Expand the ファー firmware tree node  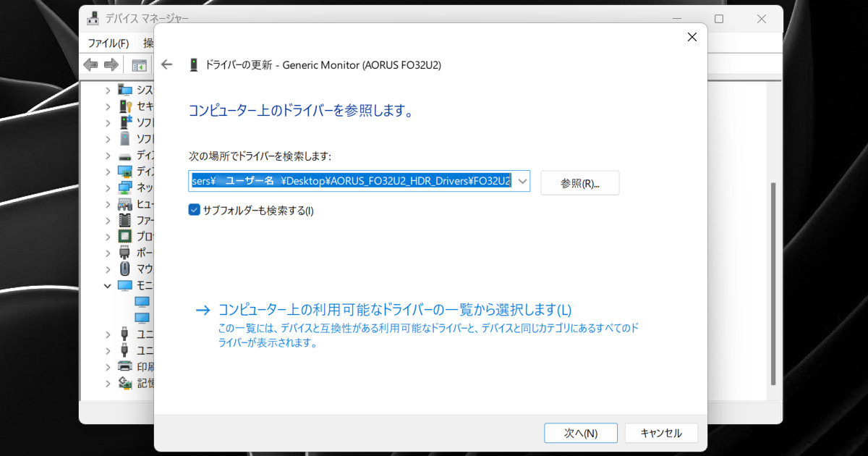coord(108,220)
